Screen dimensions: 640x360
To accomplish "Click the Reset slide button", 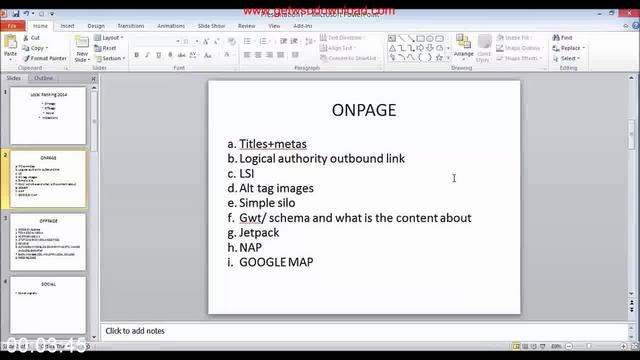I will [x=105, y=48].
